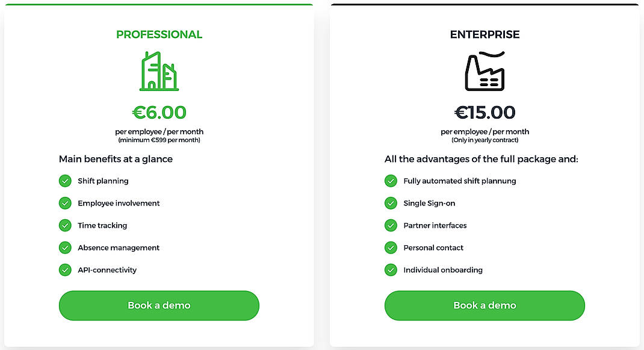Viewport: 644px width, 350px height.
Task: Click the checkmark beside Employee involvement
Action: (x=65, y=203)
